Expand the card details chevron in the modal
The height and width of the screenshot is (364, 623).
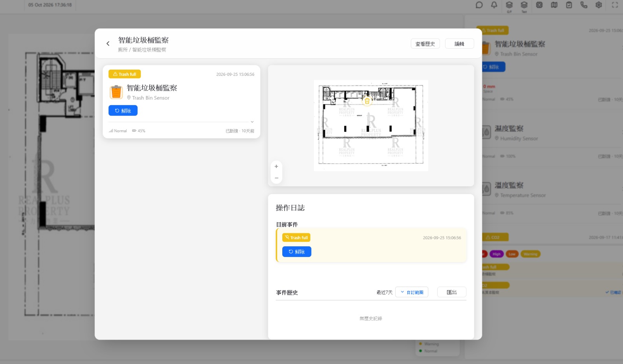click(x=252, y=122)
